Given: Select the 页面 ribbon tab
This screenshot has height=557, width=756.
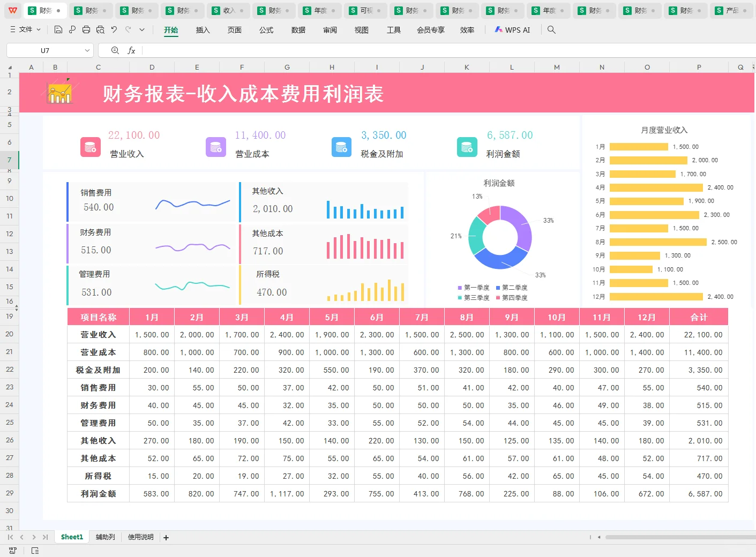Looking at the screenshot, I should point(234,30).
